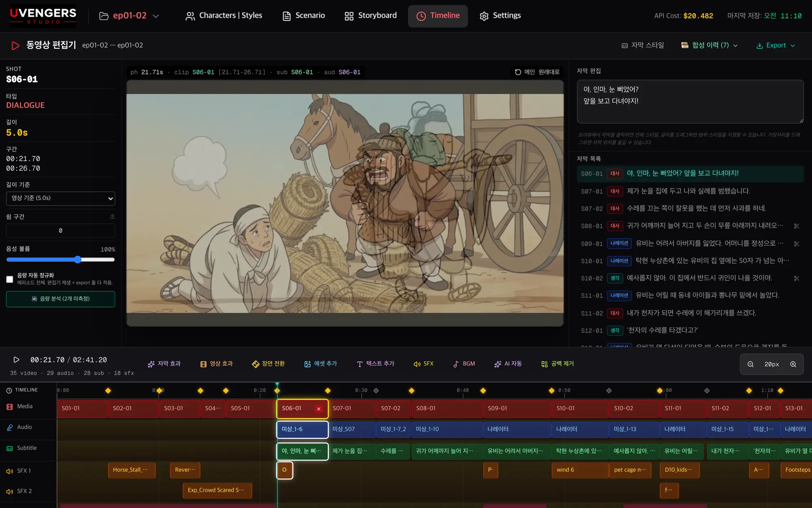Select the S07-01 subtitle row in 자막 목록
The height and width of the screenshot is (508, 812).
click(690, 191)
